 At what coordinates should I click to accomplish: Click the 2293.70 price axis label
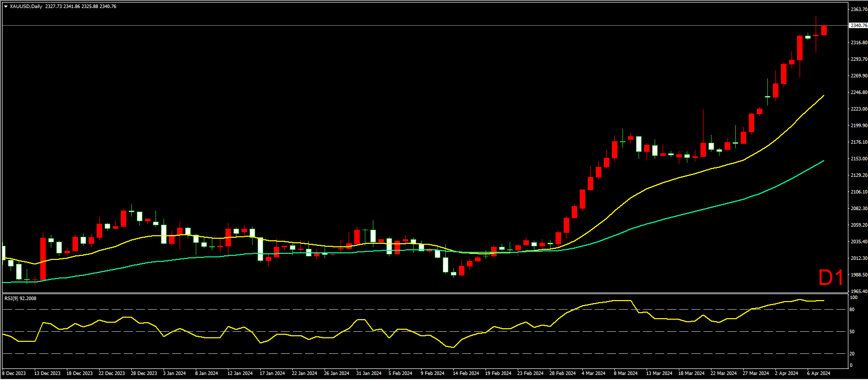coord(859,59)
